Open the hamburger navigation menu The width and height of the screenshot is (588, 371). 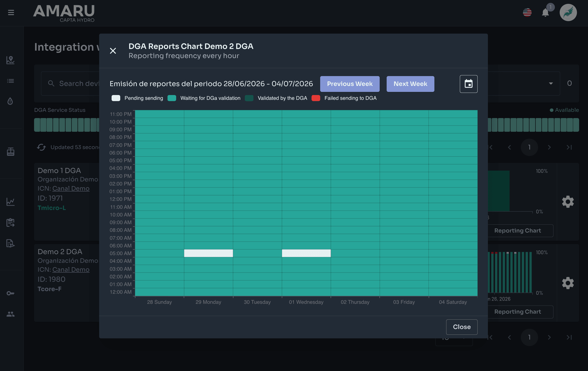pyautogui.click(x=11, y=12)
